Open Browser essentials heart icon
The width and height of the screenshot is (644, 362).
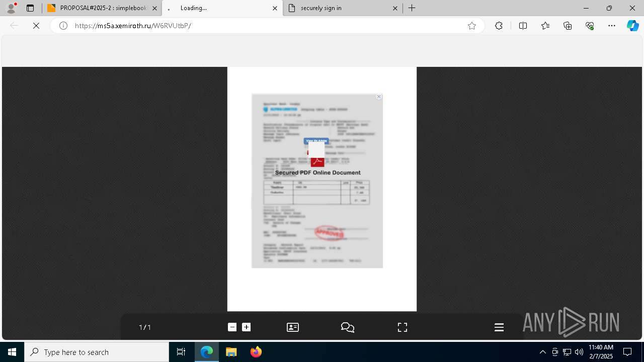pos(590,26)
